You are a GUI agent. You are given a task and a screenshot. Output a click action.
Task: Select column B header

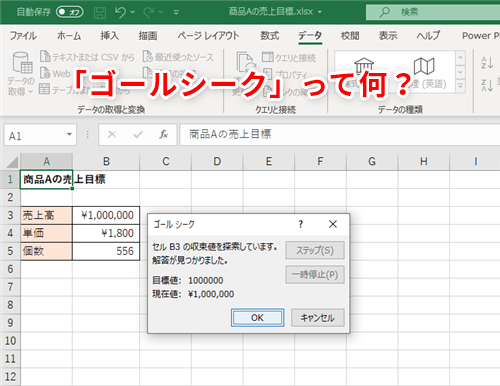click(106, 162)
